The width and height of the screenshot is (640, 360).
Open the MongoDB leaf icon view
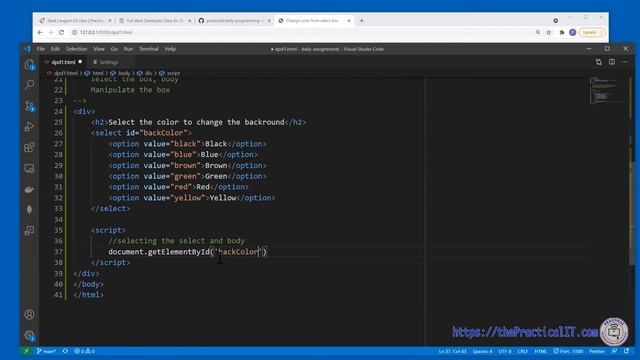point(29,209)
